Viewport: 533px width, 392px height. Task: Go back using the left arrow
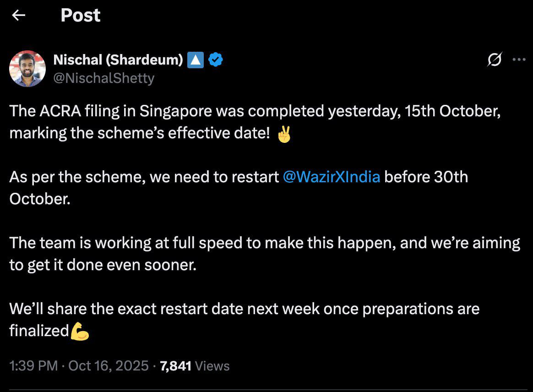pyautogui.click(x=18, y=16)
